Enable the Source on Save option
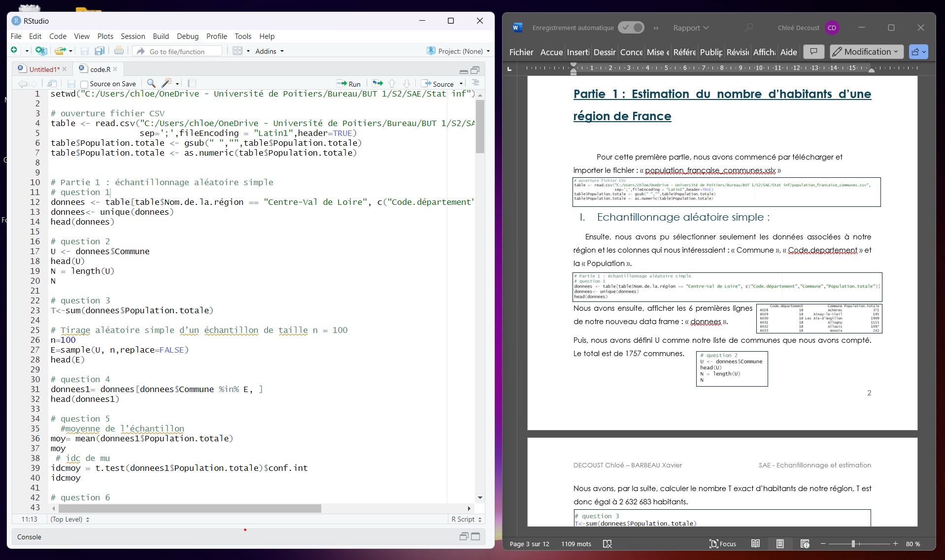 pyautogui.click(x=85, y=83)
